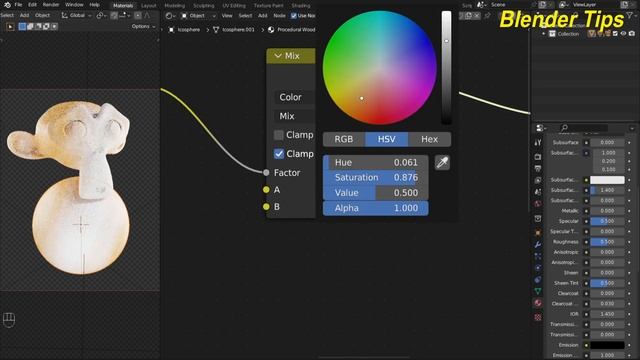Collapse the Mix node header
The height and width of the screenshot is (360, 640).
pos(278,56)
